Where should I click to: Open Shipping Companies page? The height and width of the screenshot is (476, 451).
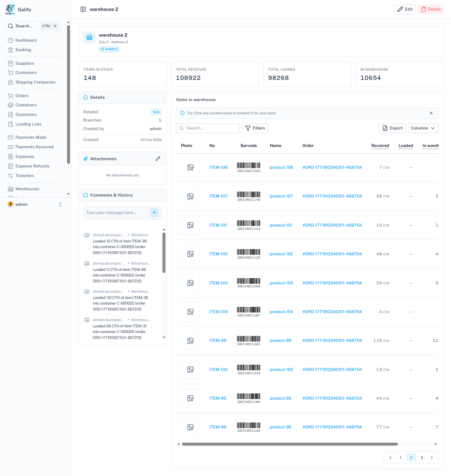pos(35,82)
